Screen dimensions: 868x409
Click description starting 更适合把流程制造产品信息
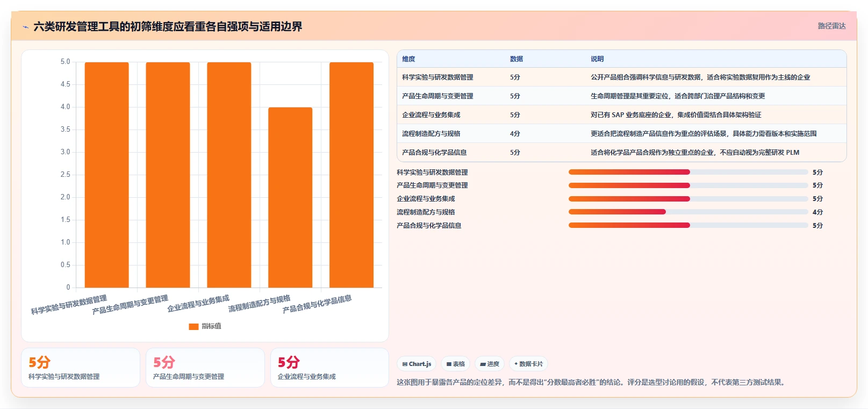click(704, 134)
